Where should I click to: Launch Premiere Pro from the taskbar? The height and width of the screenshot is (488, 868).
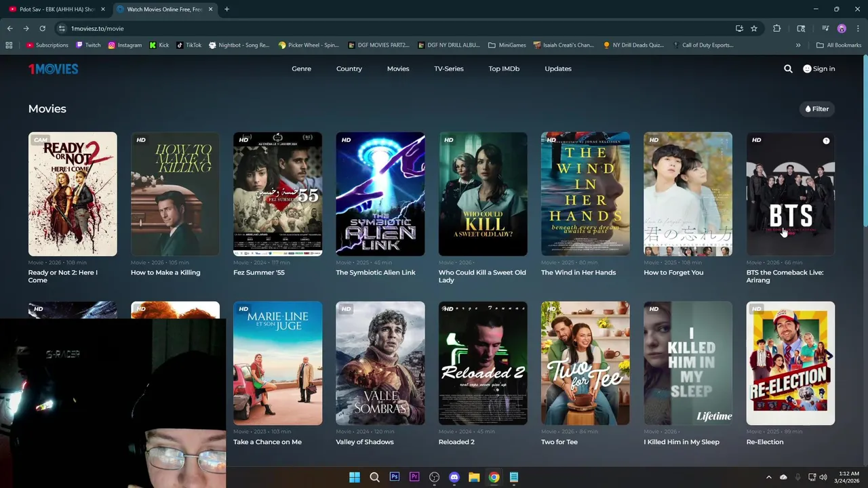(x=414, y=477)
